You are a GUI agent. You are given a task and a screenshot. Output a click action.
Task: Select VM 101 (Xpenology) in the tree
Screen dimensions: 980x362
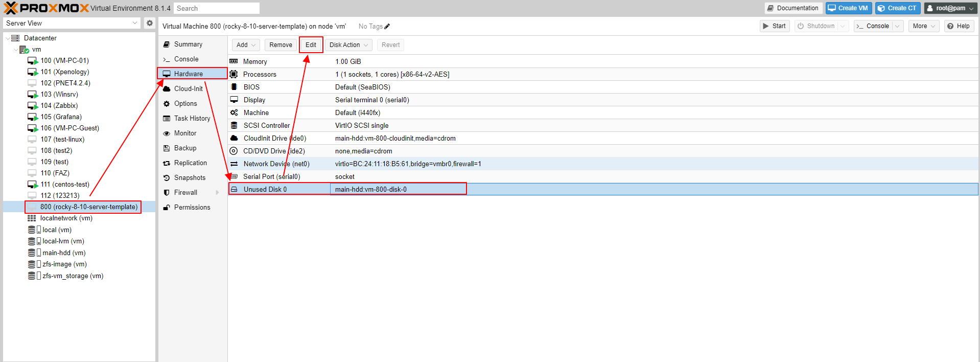[x=65, y=72]
